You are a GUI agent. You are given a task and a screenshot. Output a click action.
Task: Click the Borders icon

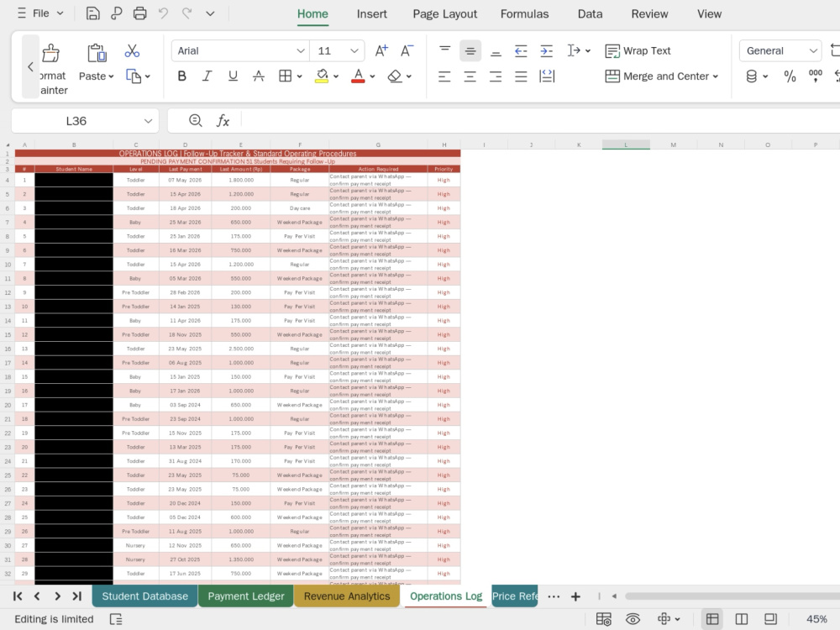(x=285, y=76)
